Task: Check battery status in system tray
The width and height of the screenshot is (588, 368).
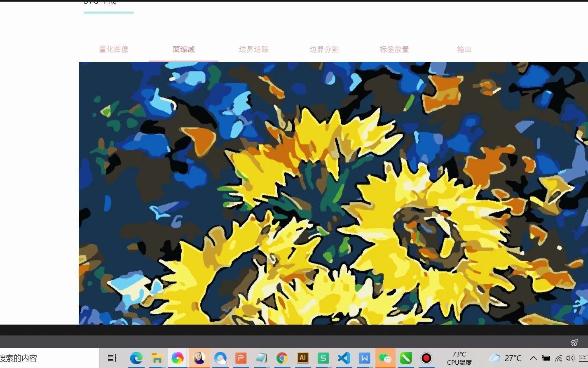Action: tap(546, 358)
